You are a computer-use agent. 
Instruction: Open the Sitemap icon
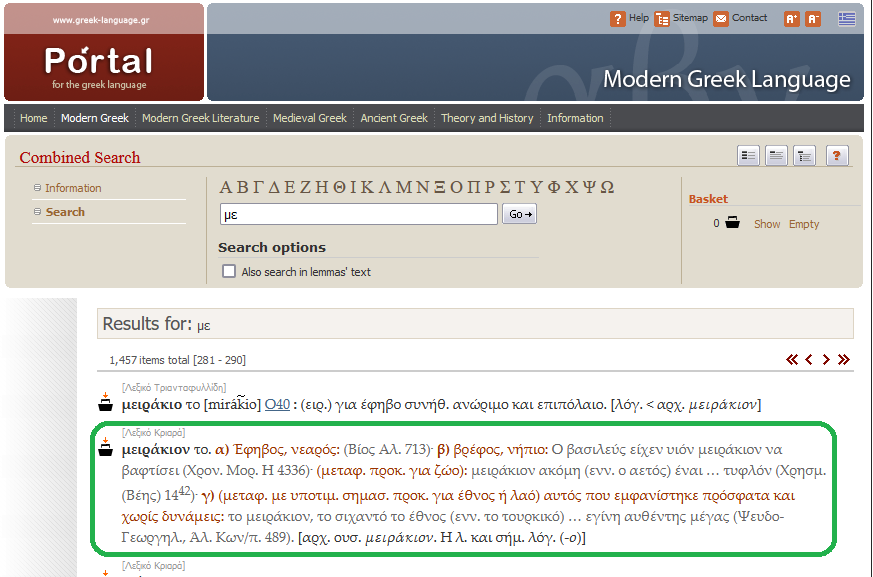pyautogui.click(x=661, y=19)
